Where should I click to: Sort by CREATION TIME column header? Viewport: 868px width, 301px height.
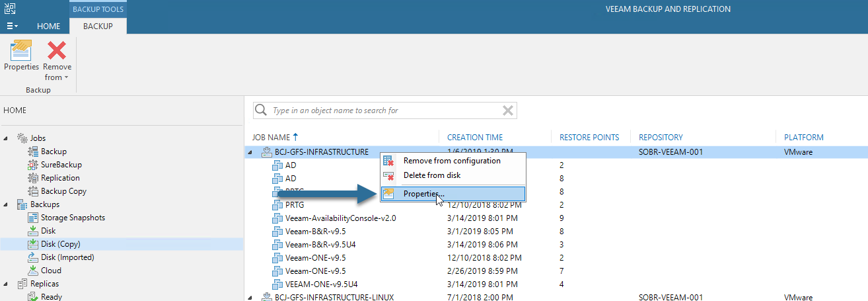pos(475,138)
